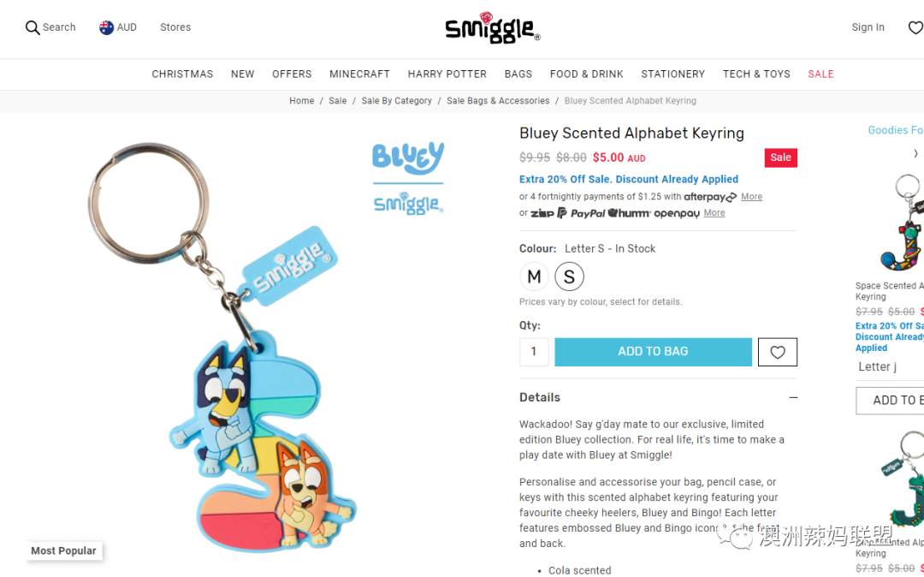924x577 pixels.
Task: Click the afterpay logo
Action: pyautogui.click(x=710, y=197)
